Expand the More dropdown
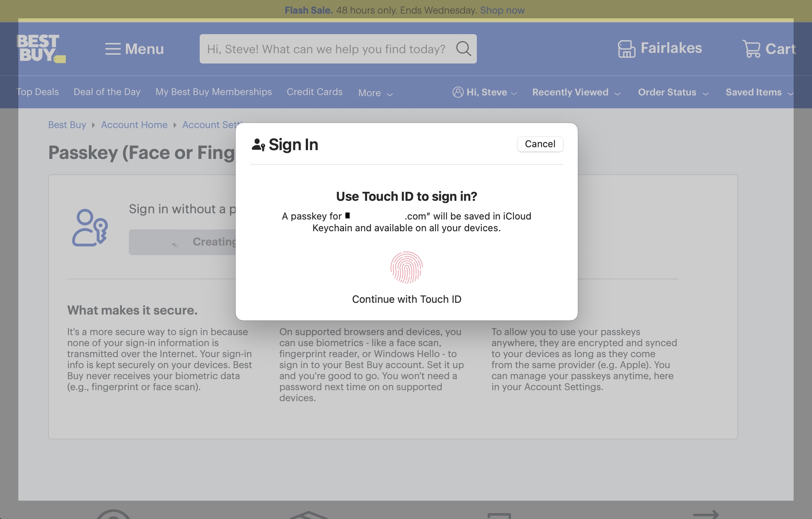Screen dimensions: 812x519 pos(375,93)
